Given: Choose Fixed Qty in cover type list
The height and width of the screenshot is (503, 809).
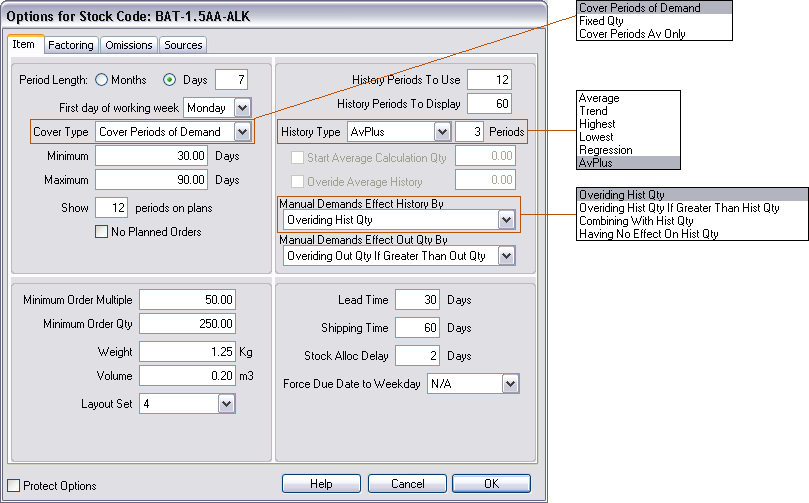Looking at the screenshot, I should click(654, 21).
